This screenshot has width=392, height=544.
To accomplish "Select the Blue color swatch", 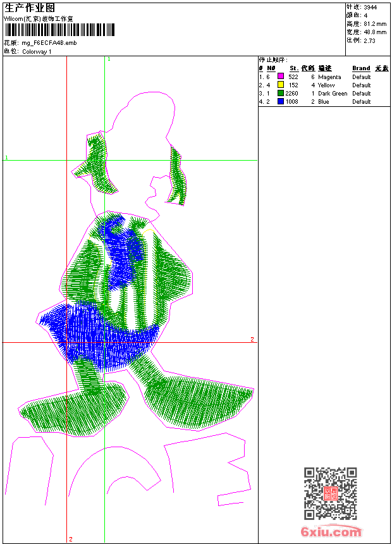I will point(281,101).
